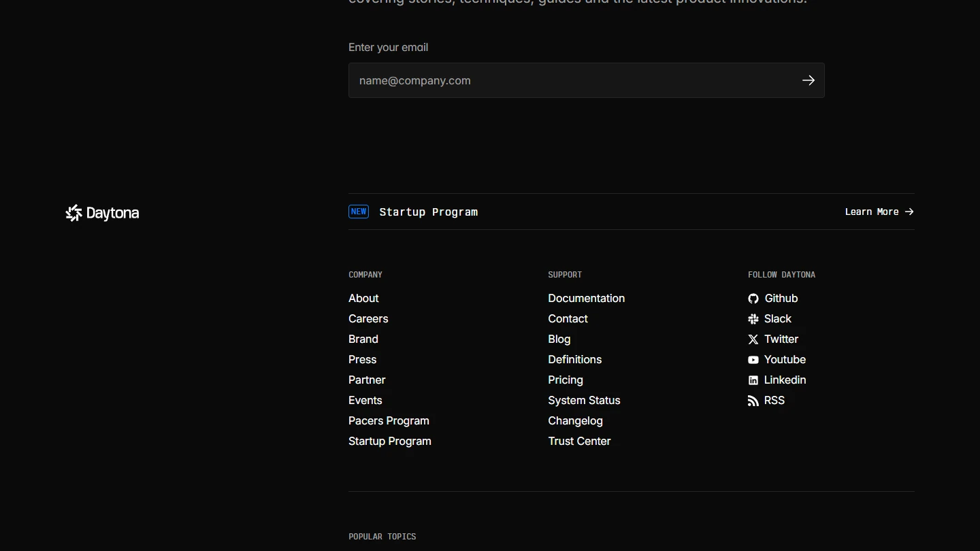980x551 pixels.
Task: Open the Documentation link
Action: tap(586, 298)
